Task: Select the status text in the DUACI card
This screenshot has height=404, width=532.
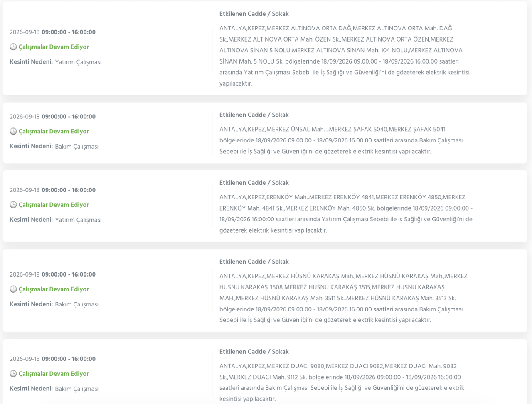Action: tap(54, 374)
